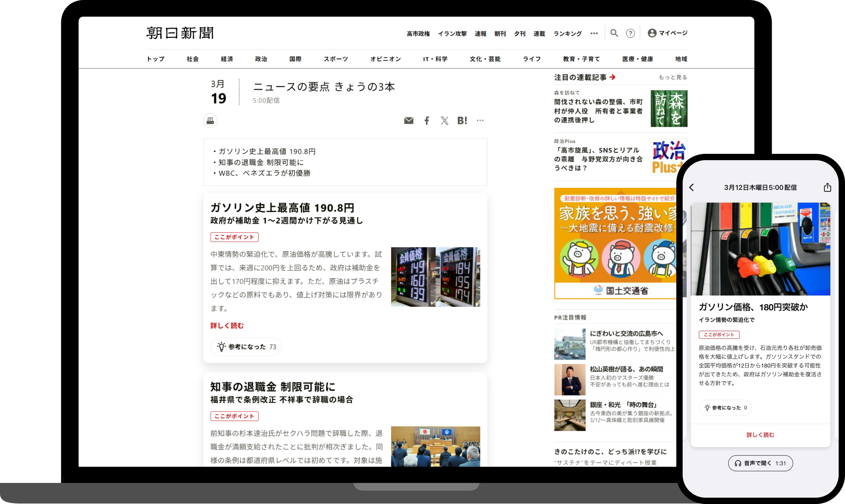The height and width of the screenshot is (504, 845).
Task: Open the header three-dots more menu
Action: [x=594, y=33]
